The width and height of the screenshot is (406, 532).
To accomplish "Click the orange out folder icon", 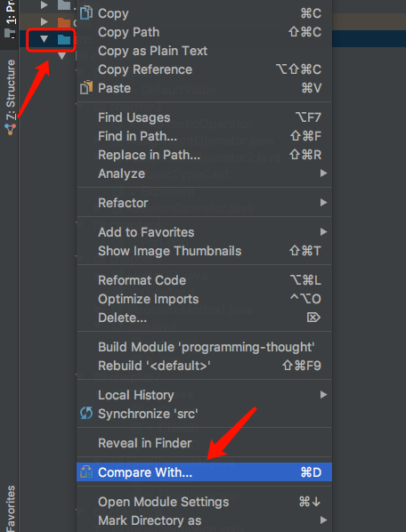I will (64, 22).
